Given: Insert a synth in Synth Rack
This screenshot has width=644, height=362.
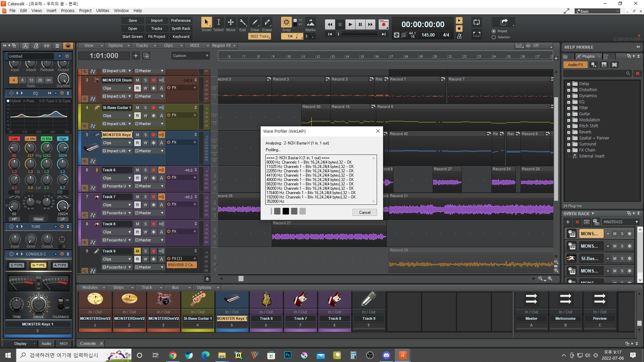Looking at the screenshot, I should point(568,222).
